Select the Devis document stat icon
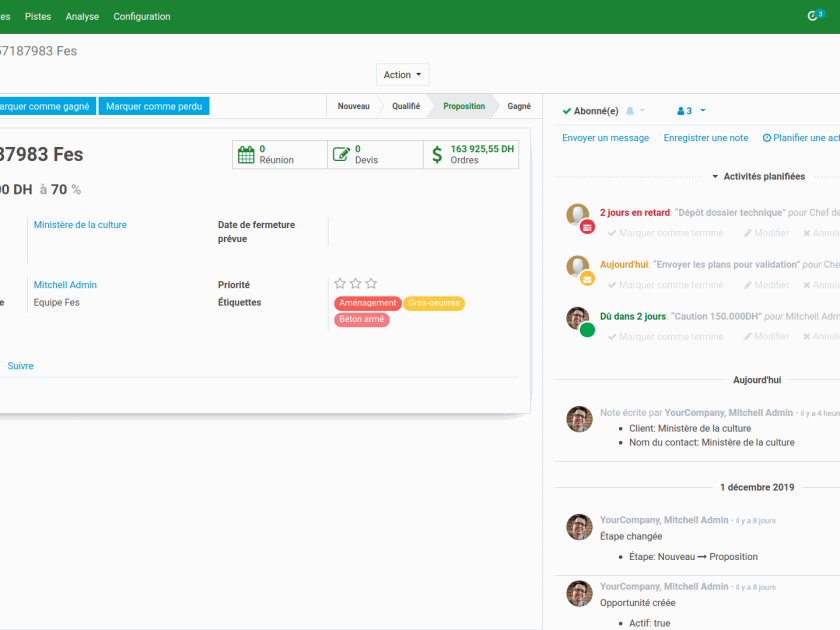This screenshot has width=840, height=630. pyautogui.click(x=342, y=154)
